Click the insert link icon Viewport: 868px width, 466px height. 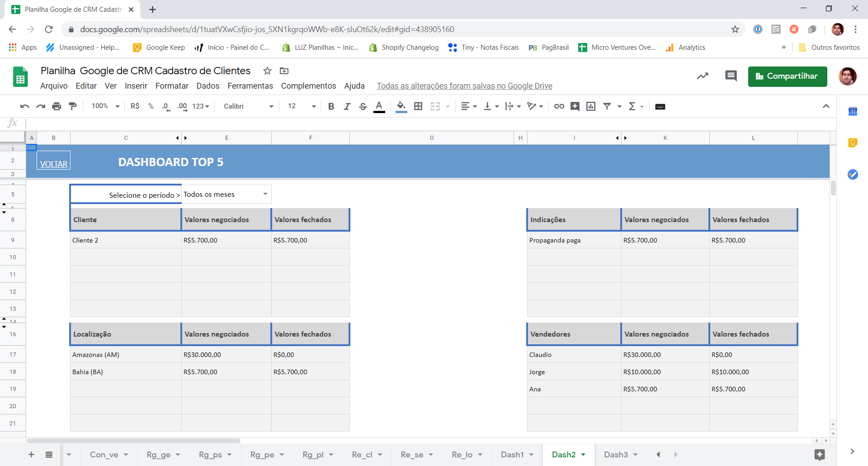click(559, 106)
